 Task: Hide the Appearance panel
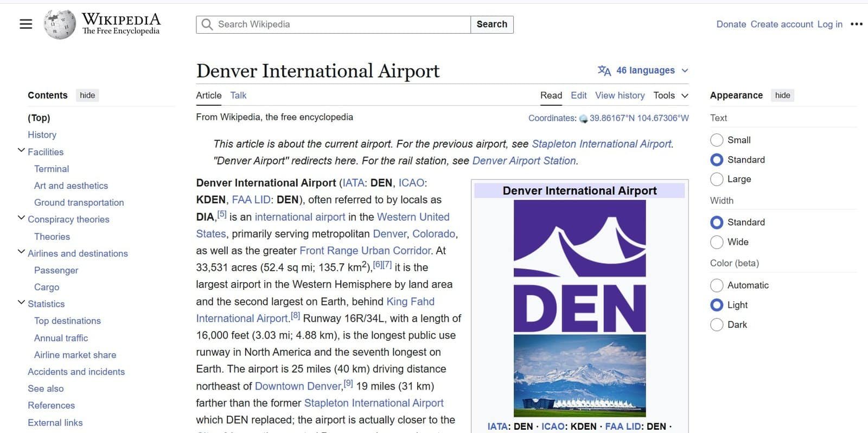782,95
